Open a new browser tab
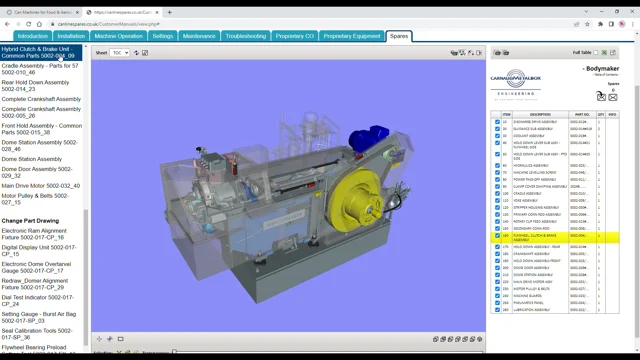 169,12
